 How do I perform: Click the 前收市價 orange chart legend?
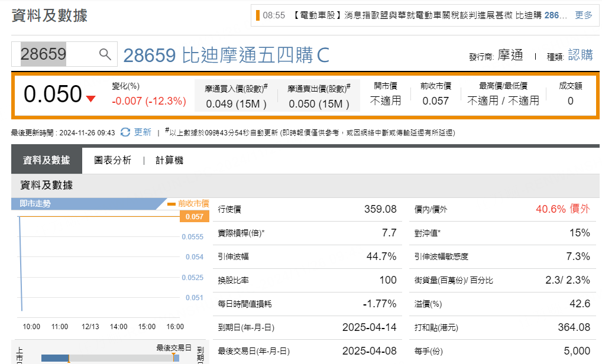(x=189, y=203)
